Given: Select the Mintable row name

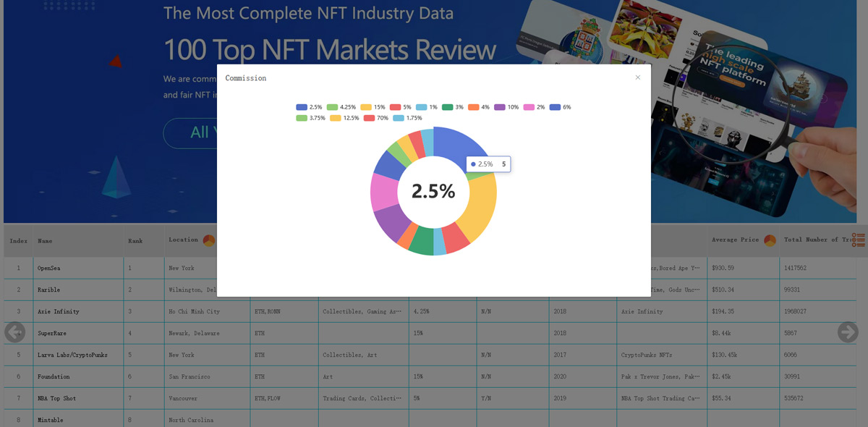Looking at the screenshot, I should [51, 420].
